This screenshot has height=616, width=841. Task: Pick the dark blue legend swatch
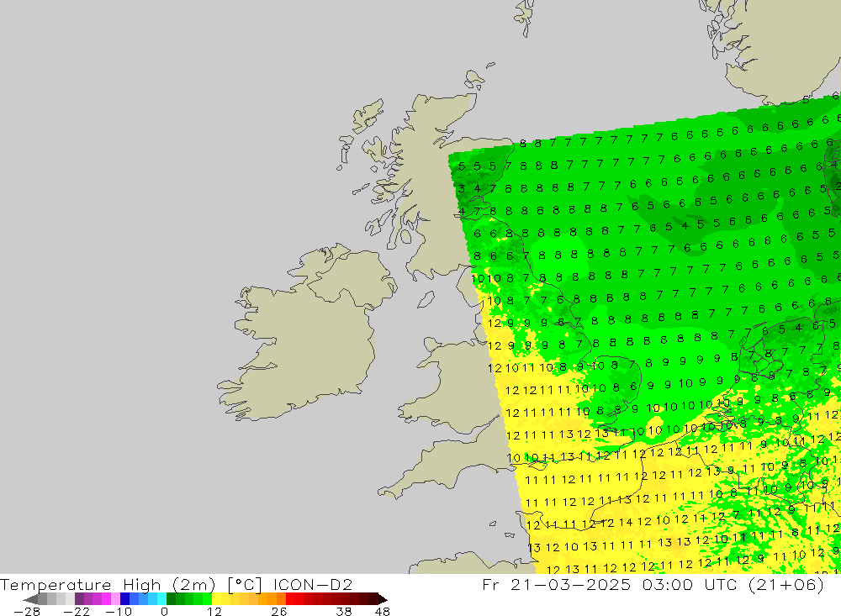[x=124, y=599]
